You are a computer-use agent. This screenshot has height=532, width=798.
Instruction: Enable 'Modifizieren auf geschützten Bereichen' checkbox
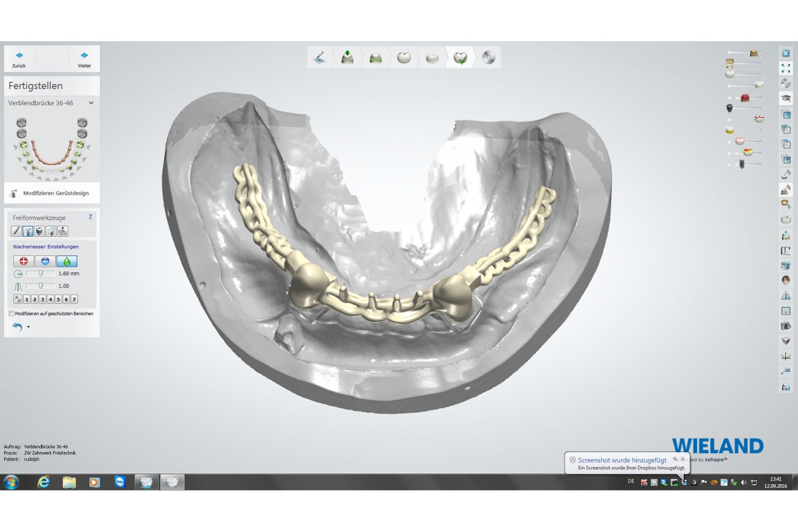12,313
